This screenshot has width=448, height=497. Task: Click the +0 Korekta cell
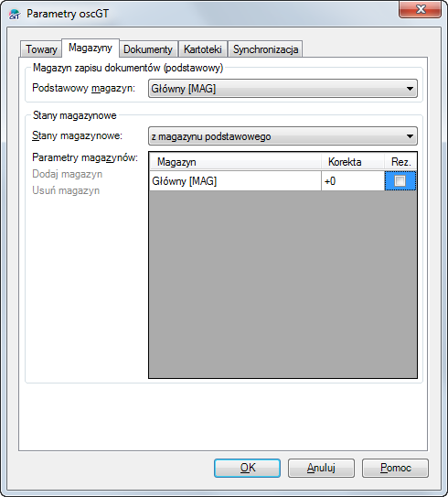tap(353, 181)
